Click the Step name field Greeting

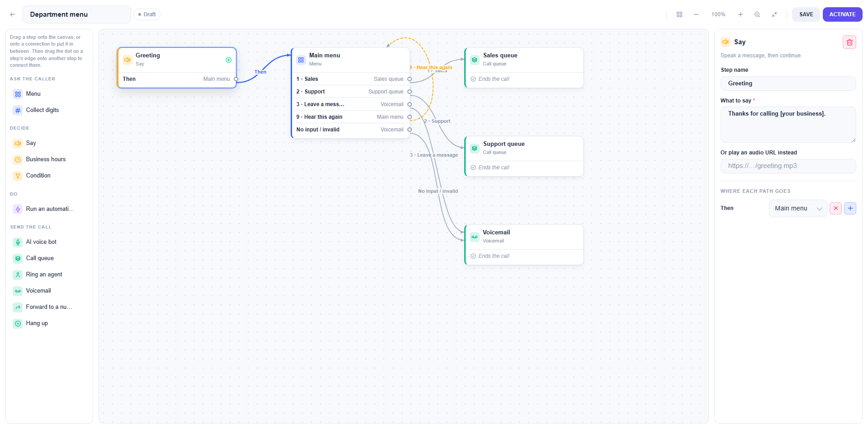(x=788, y=84)
